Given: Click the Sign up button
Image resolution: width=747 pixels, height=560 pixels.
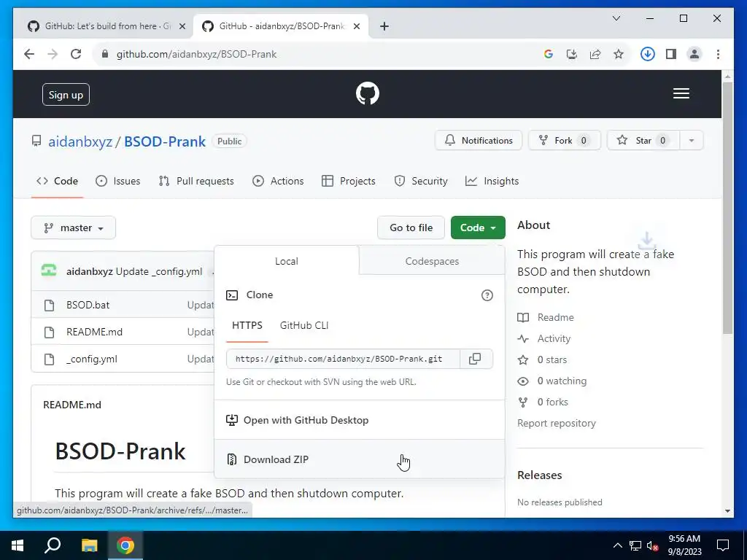Looking at the screenshot, I should pos(66,94).
